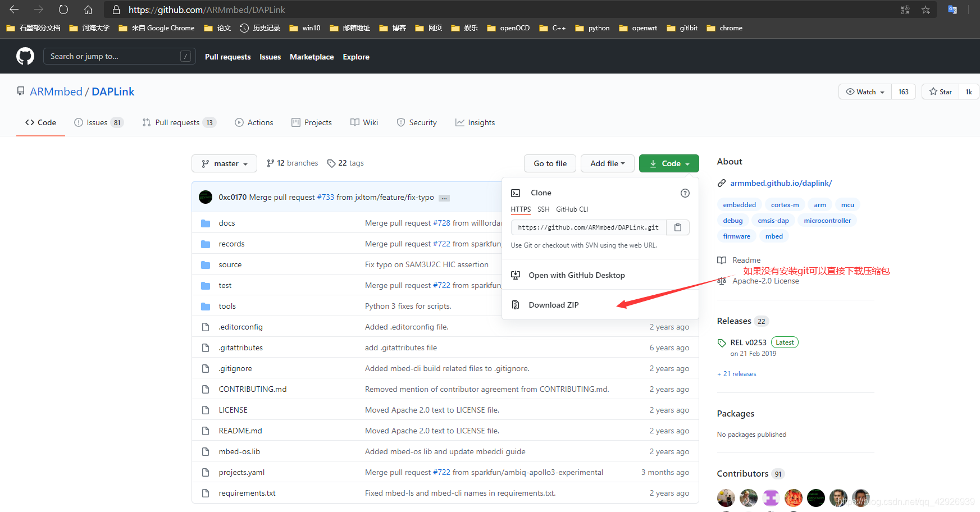Choose Open with GitHub Desktop

coord(577,275)
